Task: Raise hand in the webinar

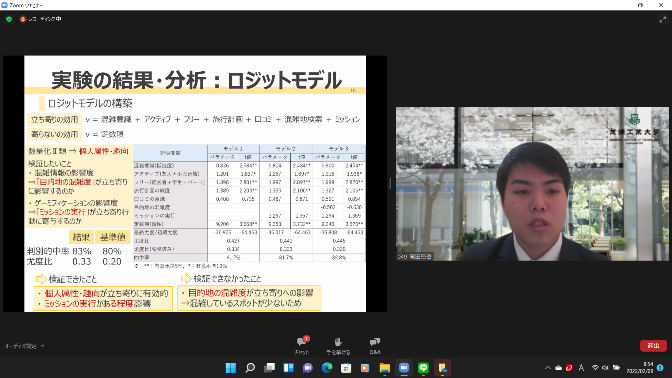Action: (338, 345)
